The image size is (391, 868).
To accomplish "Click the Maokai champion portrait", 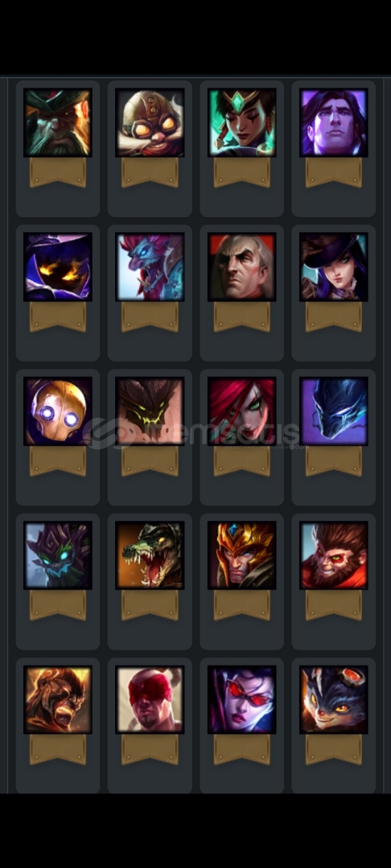I will [x=58, y=555].
